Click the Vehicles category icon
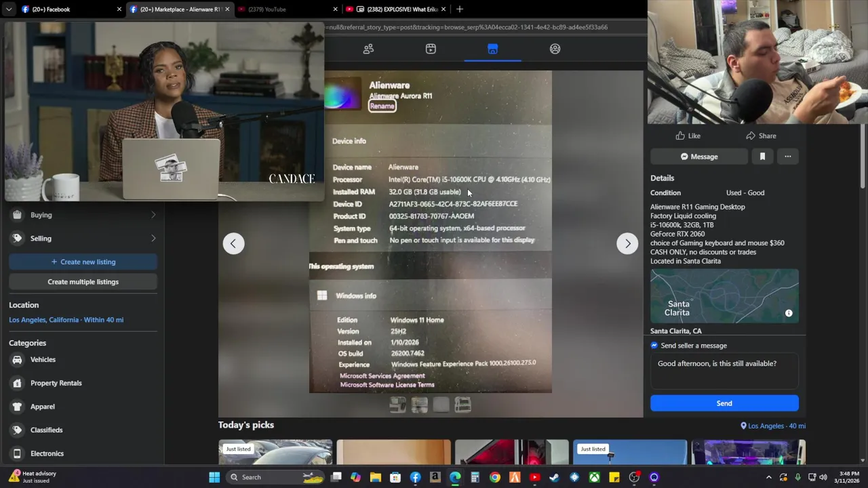 (17, 360)
